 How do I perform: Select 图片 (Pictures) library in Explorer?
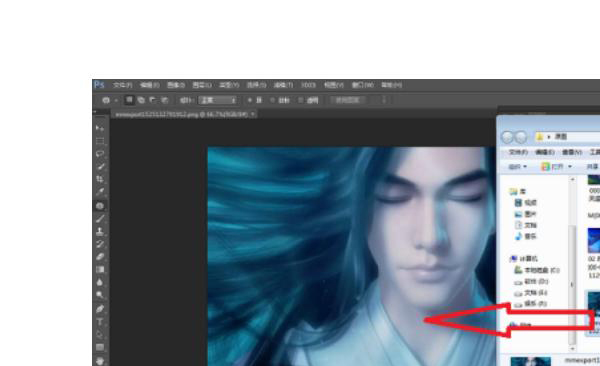pyautogui.click(x=526, y=214)
